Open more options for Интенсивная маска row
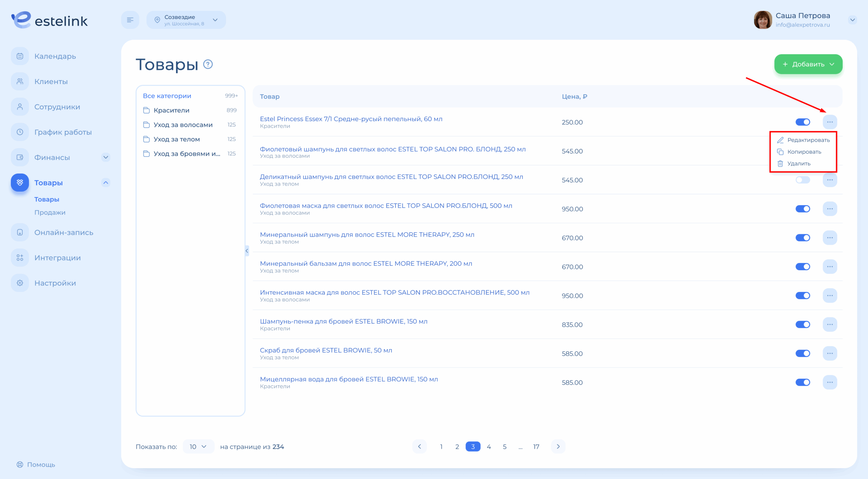This screenshot has width=868, height=479. 830,296
